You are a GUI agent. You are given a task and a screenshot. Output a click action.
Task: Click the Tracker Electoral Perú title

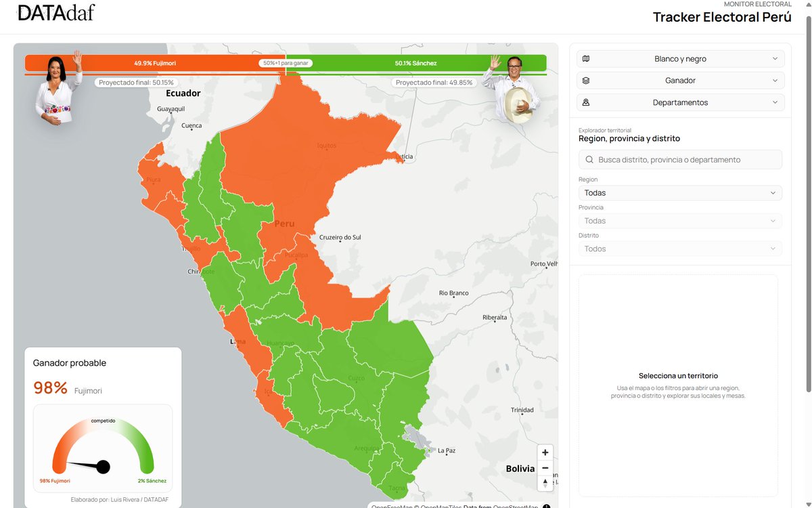tap(722, 17)
